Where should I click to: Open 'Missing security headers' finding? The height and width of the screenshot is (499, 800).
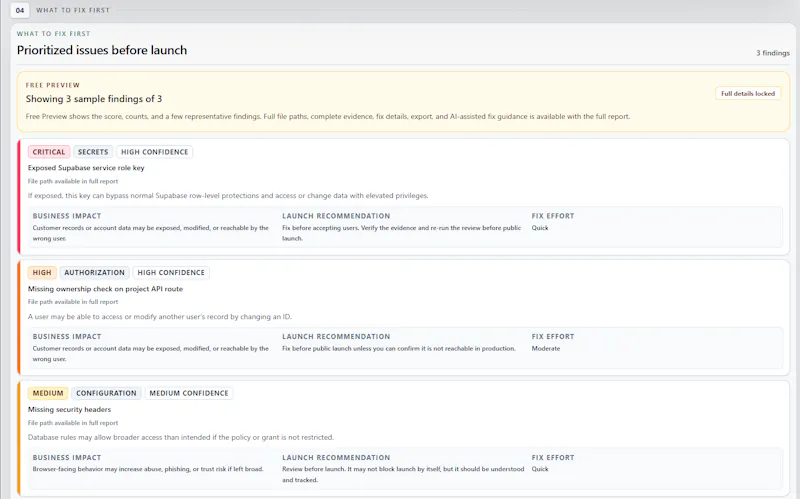(x=69, y=409)
